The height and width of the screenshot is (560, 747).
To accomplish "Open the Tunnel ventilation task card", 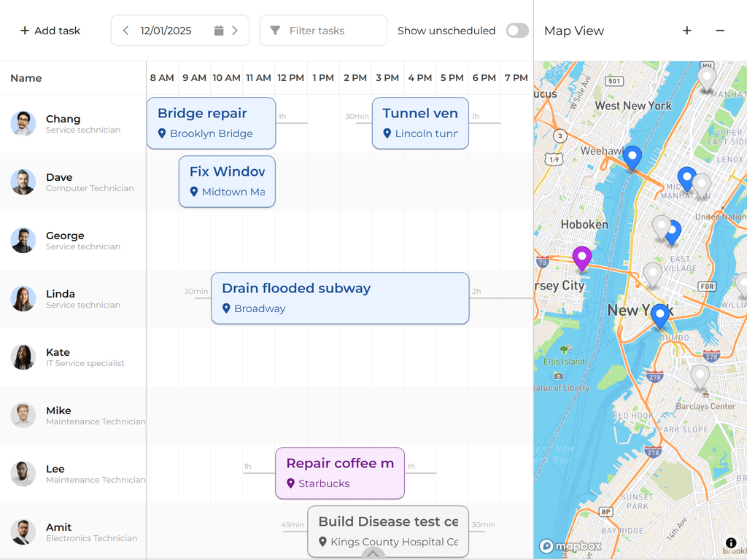I will click(420, 123).
